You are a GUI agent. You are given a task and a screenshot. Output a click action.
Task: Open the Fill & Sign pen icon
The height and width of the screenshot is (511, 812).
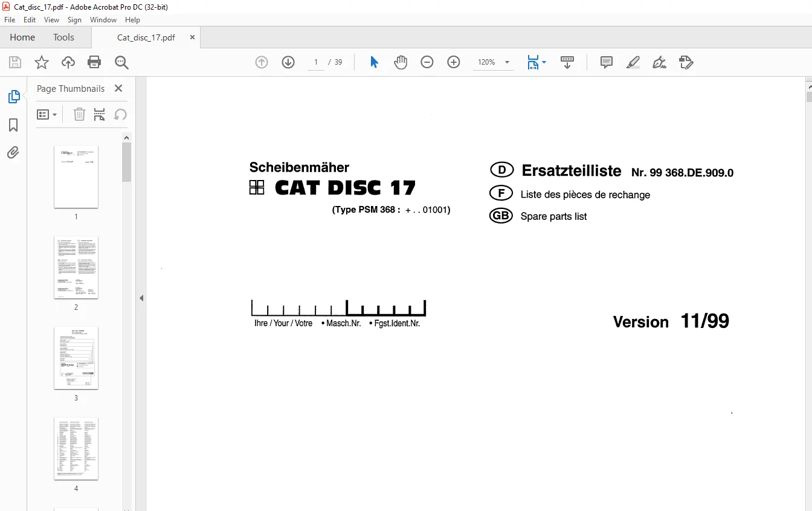coord(659,62)
